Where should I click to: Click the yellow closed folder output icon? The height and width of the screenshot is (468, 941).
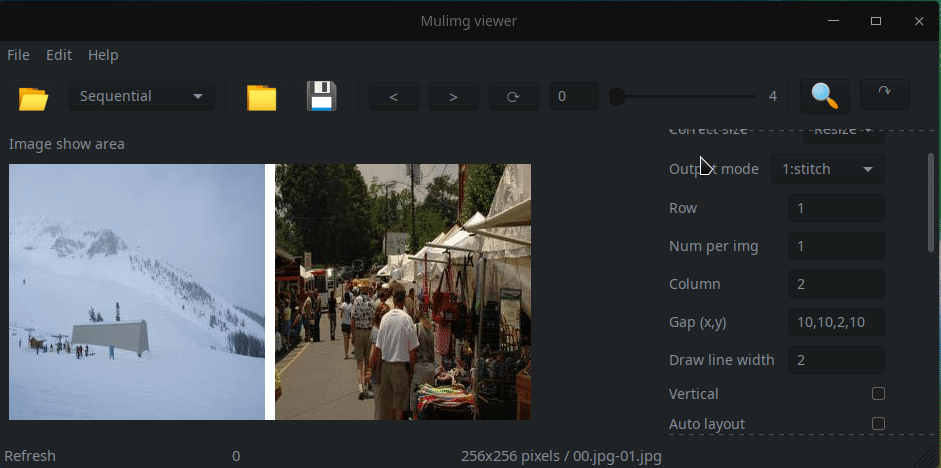click(x=261, y=97)
